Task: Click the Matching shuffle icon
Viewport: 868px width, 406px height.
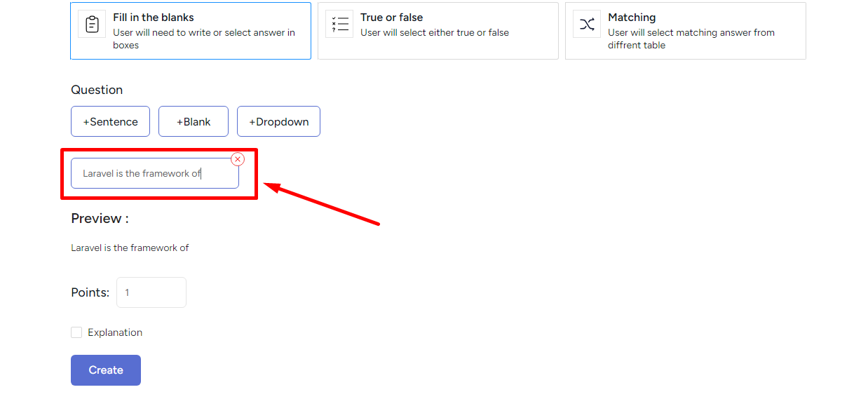Action: tap(587, 24)
